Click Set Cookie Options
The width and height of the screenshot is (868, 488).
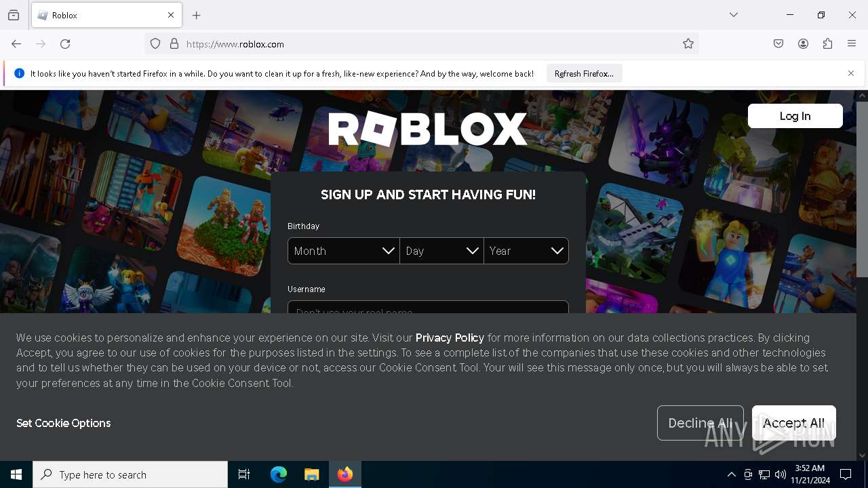64,423
